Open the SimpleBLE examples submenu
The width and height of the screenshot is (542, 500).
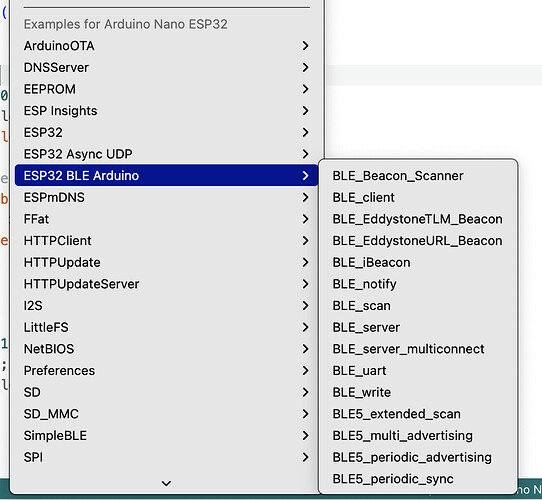coord(166,436)
